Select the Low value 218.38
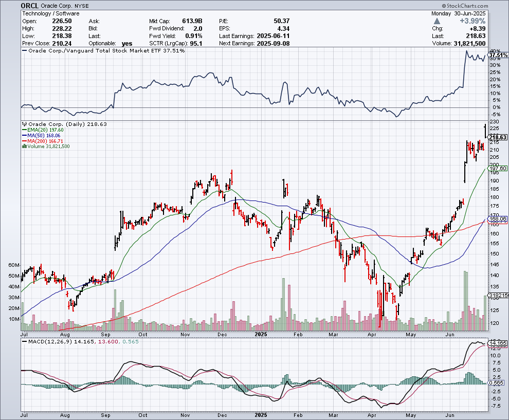Image resolution: width=509 pixels, height=420 pixels. [x=62, y=36]
